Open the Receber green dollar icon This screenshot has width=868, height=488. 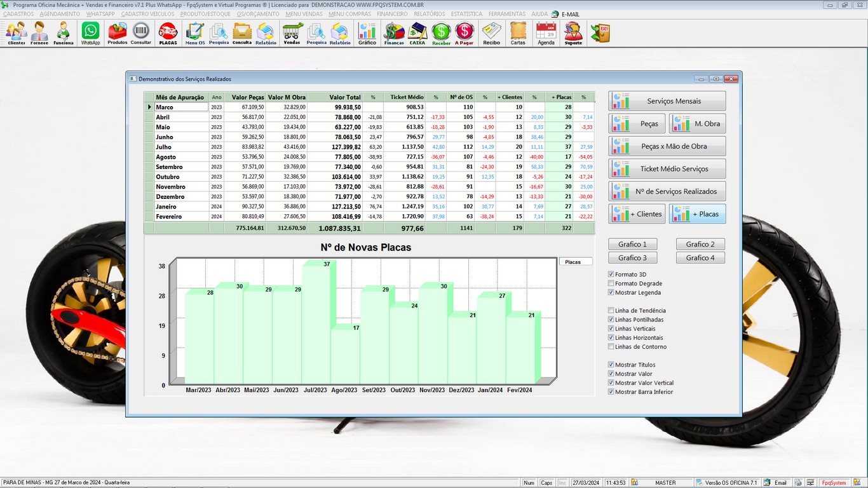[x=441, y=33]
